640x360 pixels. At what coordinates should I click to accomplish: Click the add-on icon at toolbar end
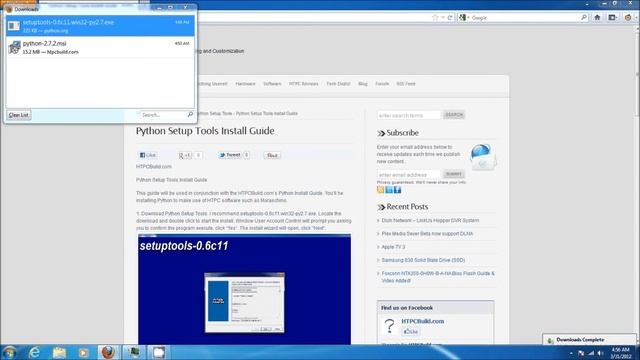(628, 18)
